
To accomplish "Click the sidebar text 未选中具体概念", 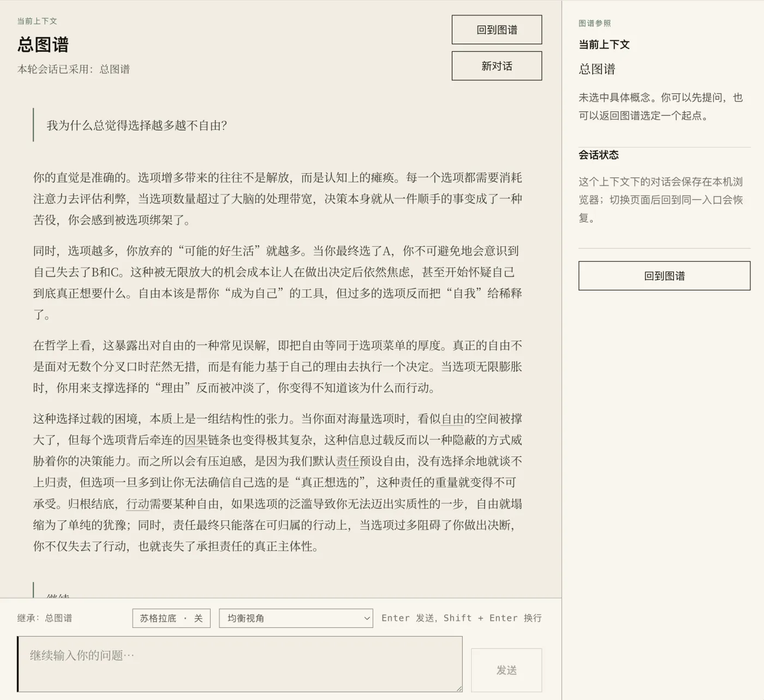I will 661,106.
